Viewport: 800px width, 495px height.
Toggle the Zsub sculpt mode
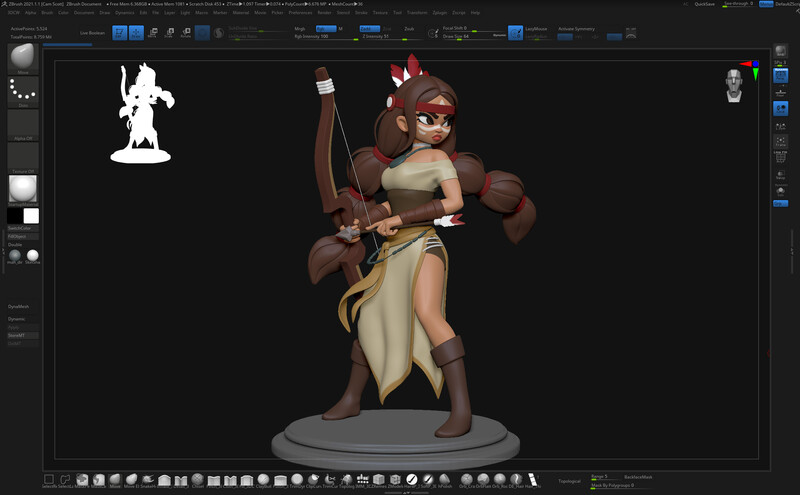(x=409, y=29)
